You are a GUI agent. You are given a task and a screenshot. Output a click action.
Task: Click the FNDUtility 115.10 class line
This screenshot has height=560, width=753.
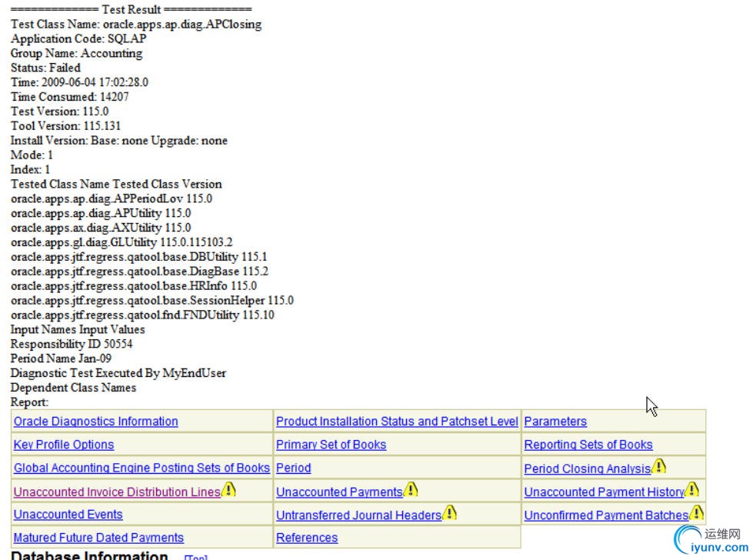pos(142,315)
